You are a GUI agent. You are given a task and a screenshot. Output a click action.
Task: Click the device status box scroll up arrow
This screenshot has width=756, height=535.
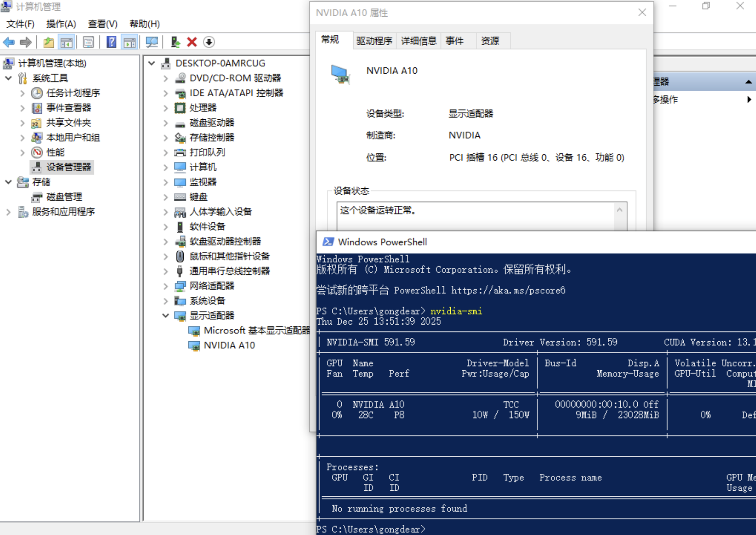click(x=620, y=210)
